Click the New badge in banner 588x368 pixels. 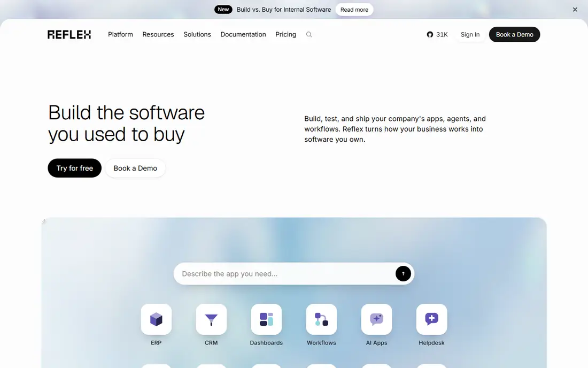click(223, 10)
